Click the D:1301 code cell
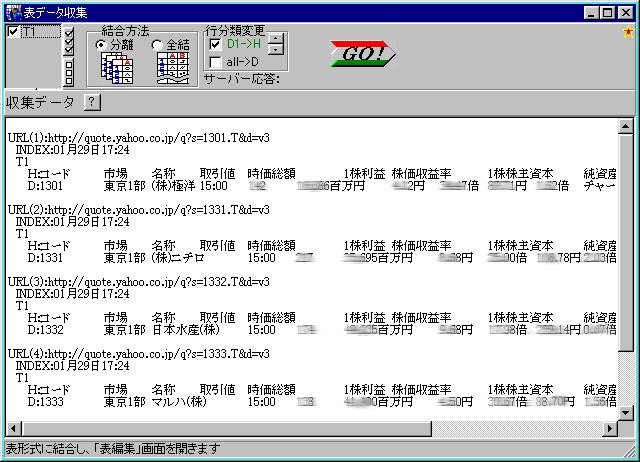This screenshot has width=640, height=462. 45,186
